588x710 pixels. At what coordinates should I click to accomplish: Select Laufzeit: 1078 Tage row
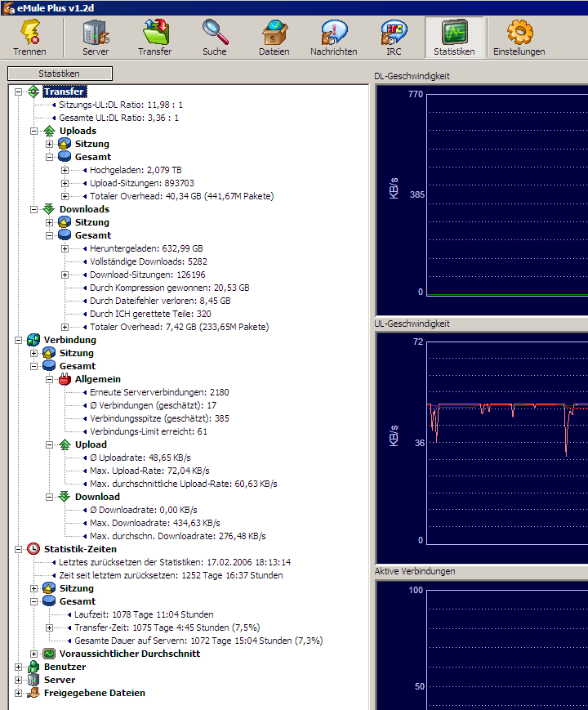pos(144,615)
